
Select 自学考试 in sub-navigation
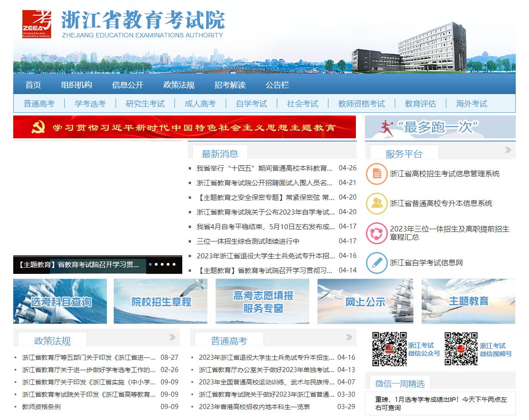click(x=251, y=104)
